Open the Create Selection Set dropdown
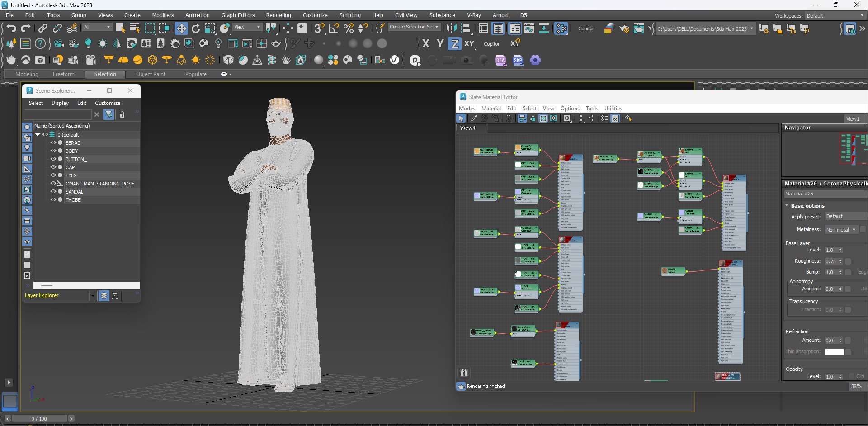This screenshot has height=426, width=868. pyautogui.click(x=414, y=27)
